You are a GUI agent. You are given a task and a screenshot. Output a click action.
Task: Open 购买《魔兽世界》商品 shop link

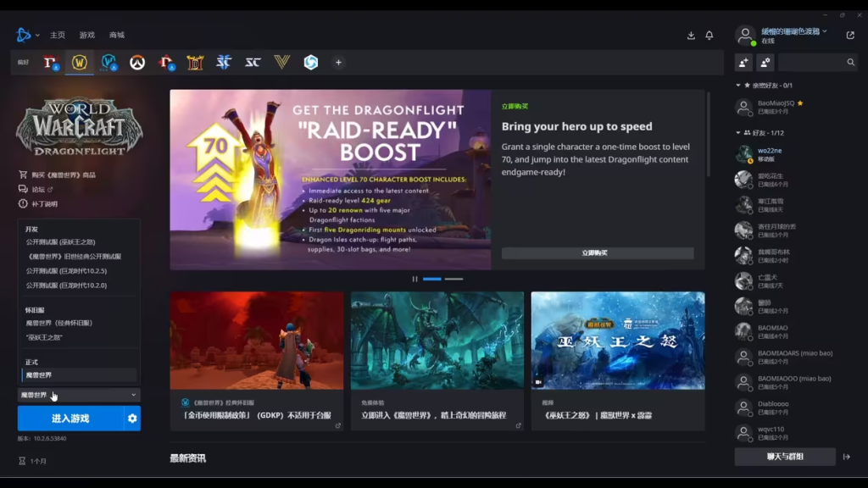click(58, 175)
